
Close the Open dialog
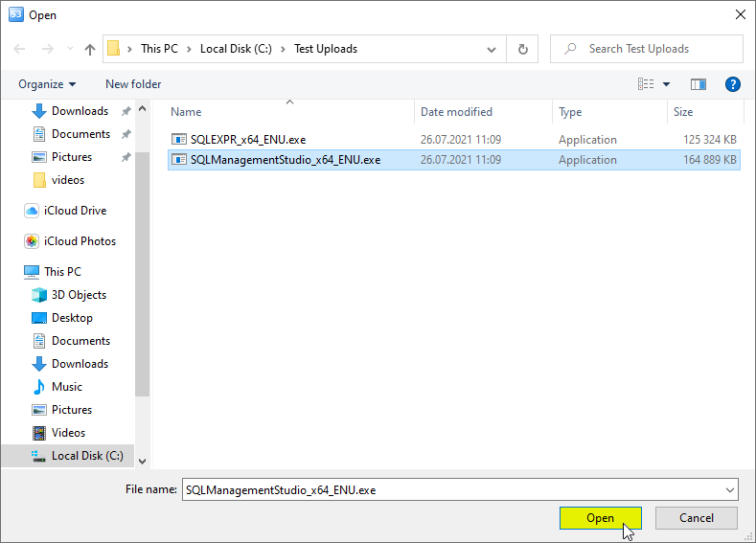741,14
